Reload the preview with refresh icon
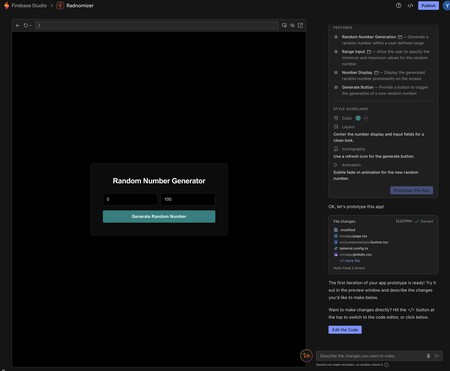This screenshot has height=371, width=450. (x=25, y=25)
